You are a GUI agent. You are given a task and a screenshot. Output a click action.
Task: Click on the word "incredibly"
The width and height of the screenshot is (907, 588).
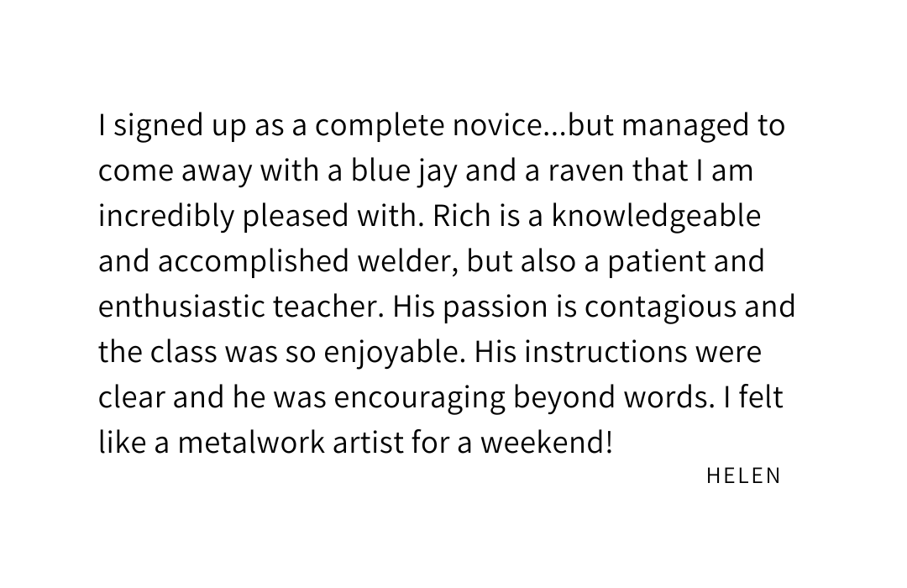[166, 217]
